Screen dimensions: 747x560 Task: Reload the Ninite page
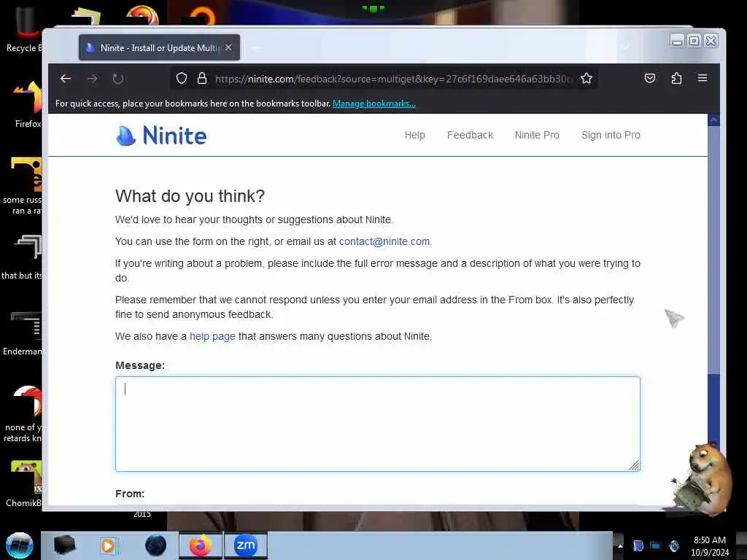118,79
